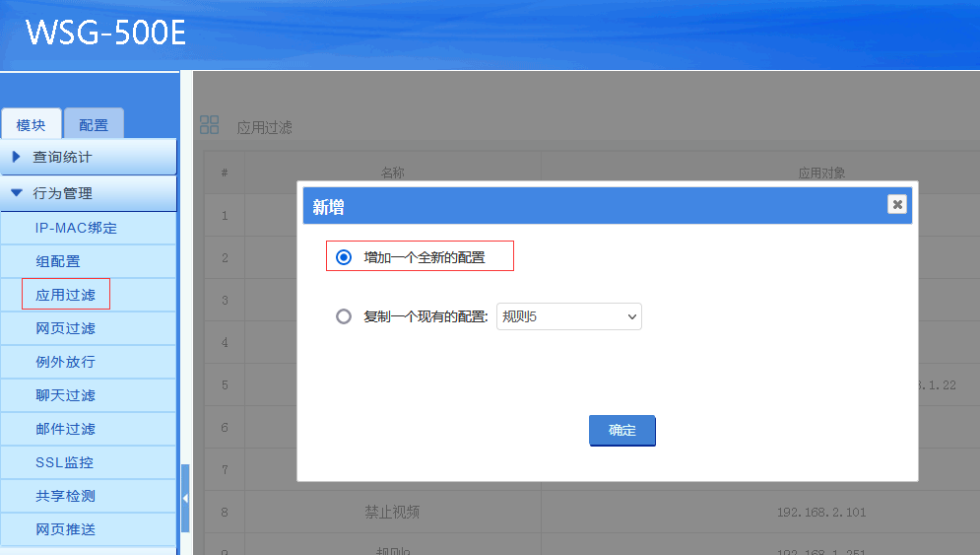Viewport: 980px width, 555px height.
Task: Navigate to 邮件过滤 page
Action: coord(65,429)
